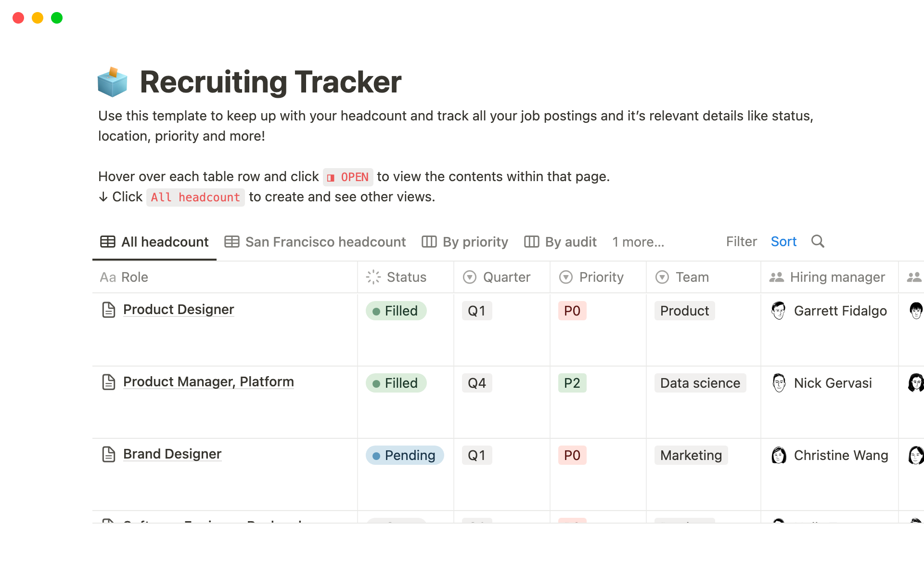Click Christine Wang's avatar icon
Screen dimensions: 924x578
click(x=778, y=455)
